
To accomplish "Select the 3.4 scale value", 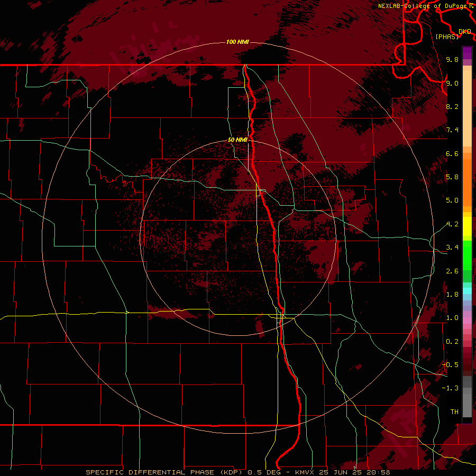I will (452, 248).
